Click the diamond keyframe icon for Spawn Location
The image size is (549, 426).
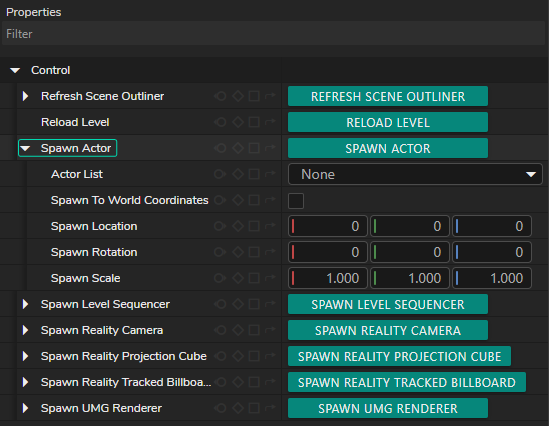point(238,226)
